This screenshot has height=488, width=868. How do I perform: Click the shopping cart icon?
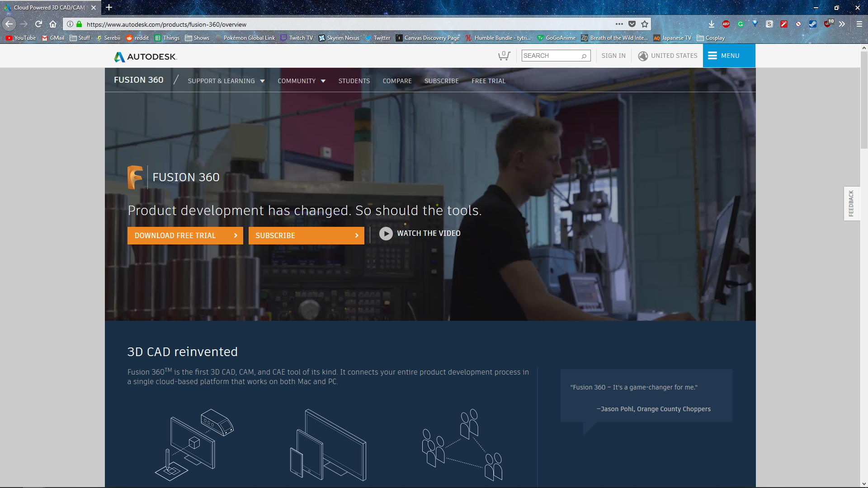(x=504, y=56)
